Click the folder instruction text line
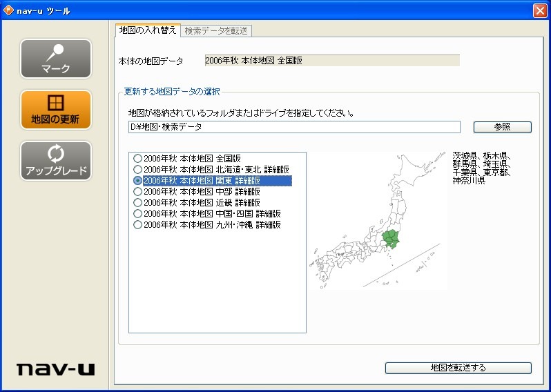Screen dimensions: 551x392 point(241,113)
